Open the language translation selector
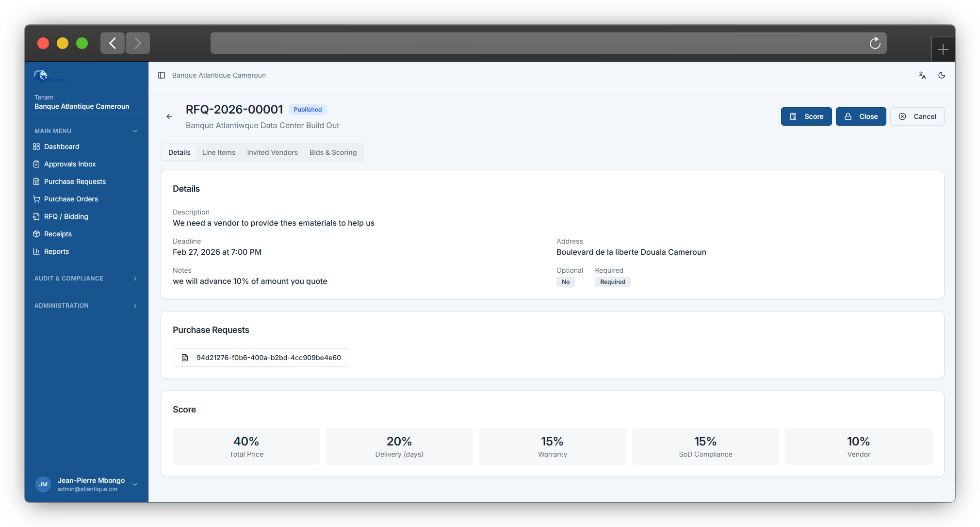The height and width of the screenshot is (527, 980). pos(922,75)
